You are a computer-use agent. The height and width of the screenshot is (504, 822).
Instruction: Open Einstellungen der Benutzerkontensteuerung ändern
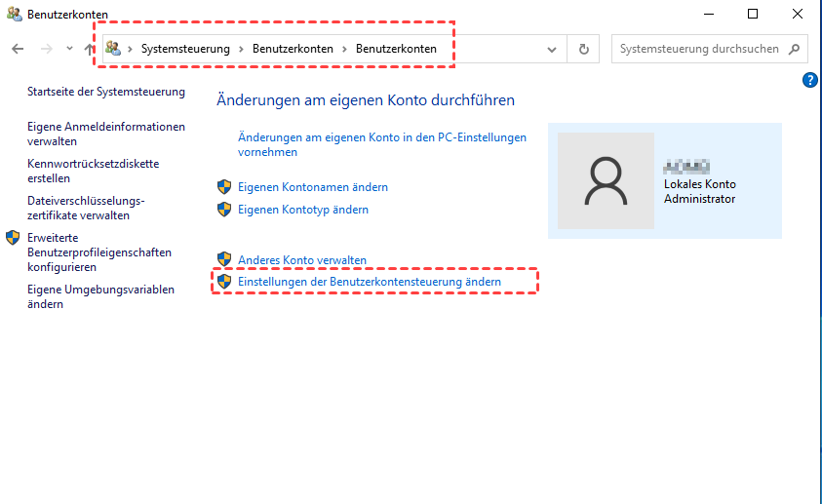point(370,282)
